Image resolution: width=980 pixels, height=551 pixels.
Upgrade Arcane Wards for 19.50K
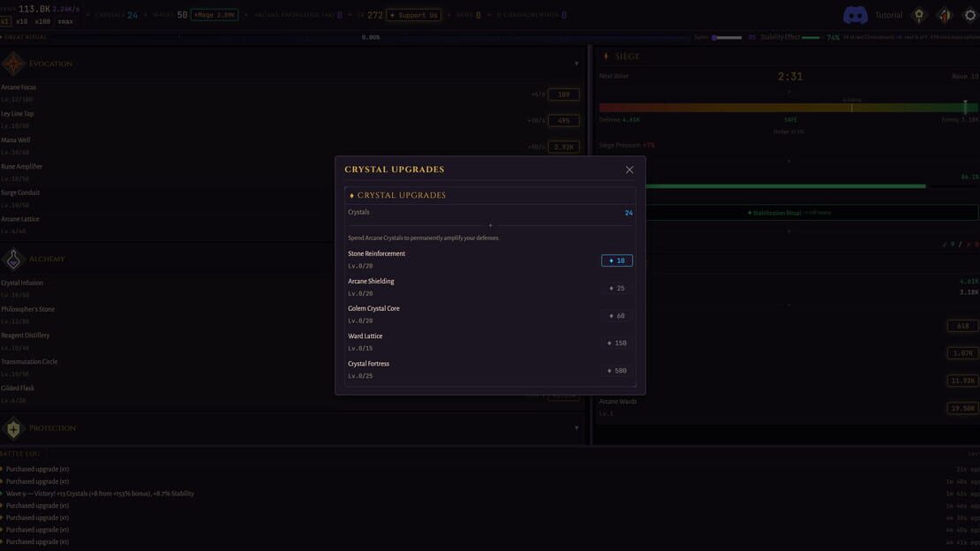[x=962, y=409]
